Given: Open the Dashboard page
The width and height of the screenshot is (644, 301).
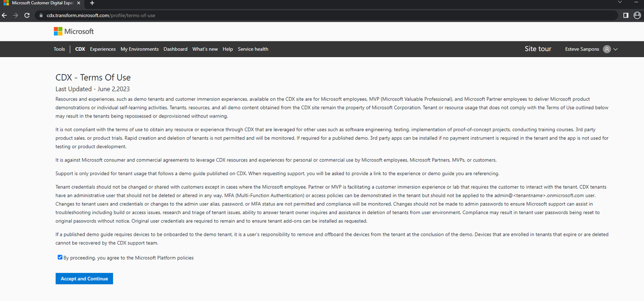Looking at the screenshot, I should coord(175,49).
